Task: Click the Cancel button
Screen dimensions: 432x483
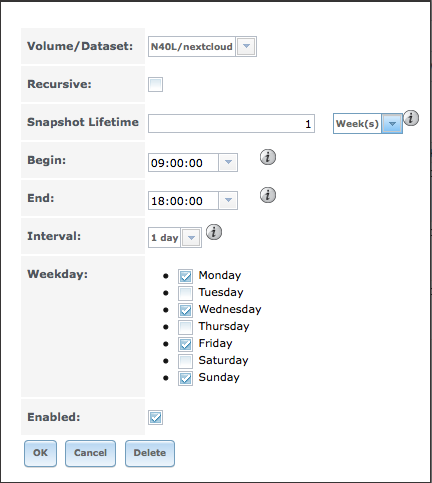Action: pos(90,453)
